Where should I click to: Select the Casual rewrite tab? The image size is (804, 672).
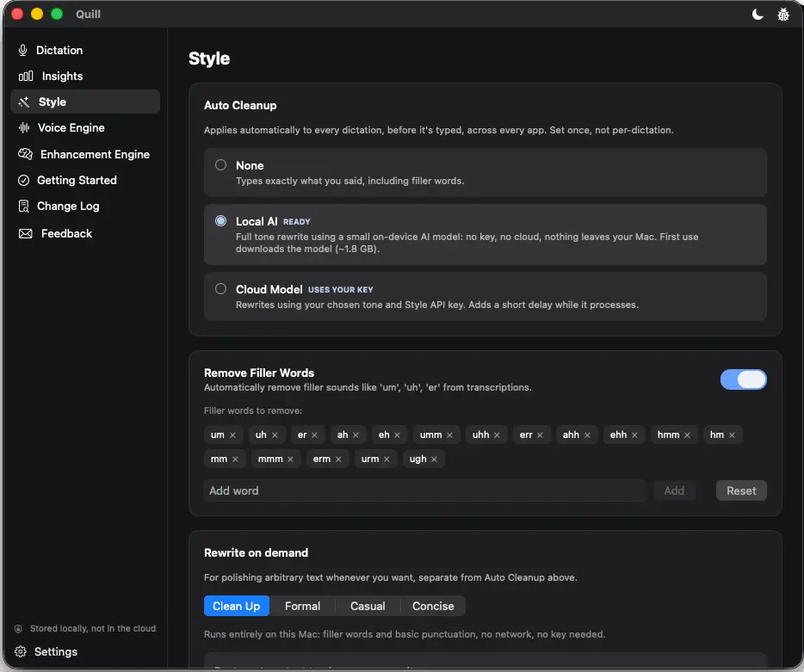pos(368,606)
